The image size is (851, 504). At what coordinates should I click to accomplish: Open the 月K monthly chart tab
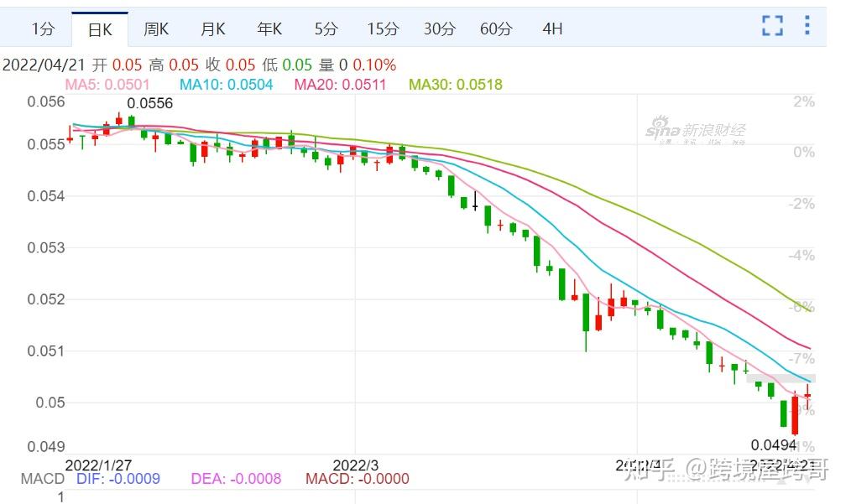[213, 29]
